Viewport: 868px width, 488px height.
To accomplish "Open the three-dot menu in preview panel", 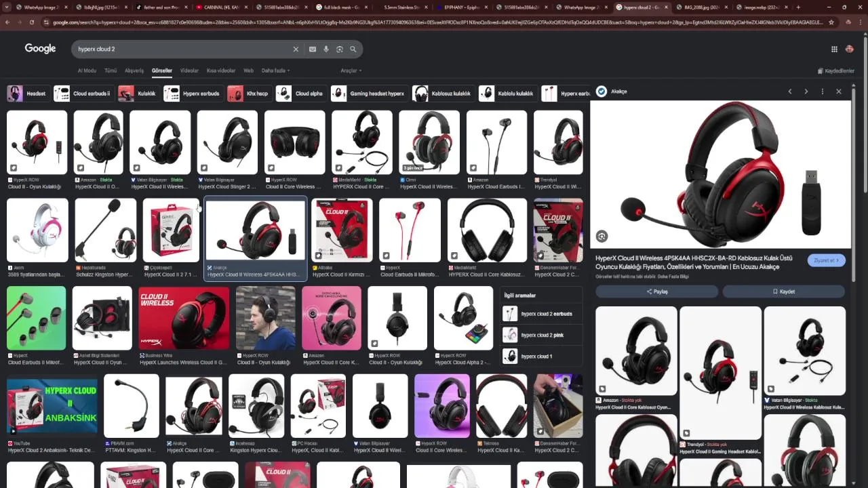I will click(x=822, y=91).
